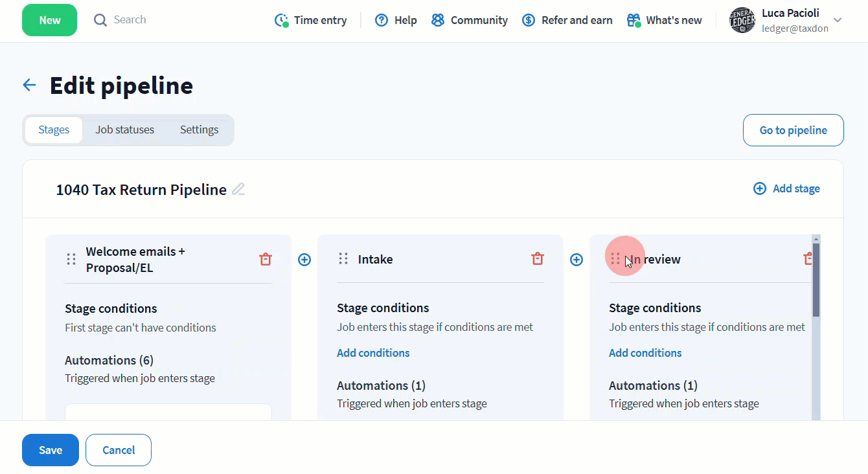Viewport: 868px width, 474px height.
Task: Save the pipeline changes
Action: pos(51,450)
